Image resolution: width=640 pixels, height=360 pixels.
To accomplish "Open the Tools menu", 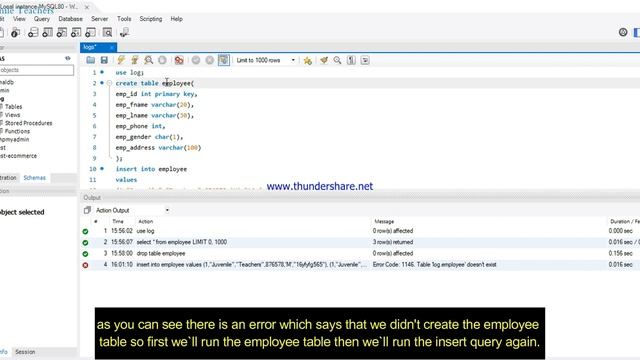I will coord(124,19).
